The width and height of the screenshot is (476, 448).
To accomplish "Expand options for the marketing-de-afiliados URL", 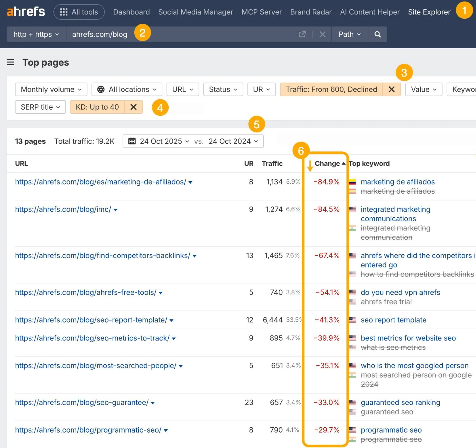I will point(191,182).
